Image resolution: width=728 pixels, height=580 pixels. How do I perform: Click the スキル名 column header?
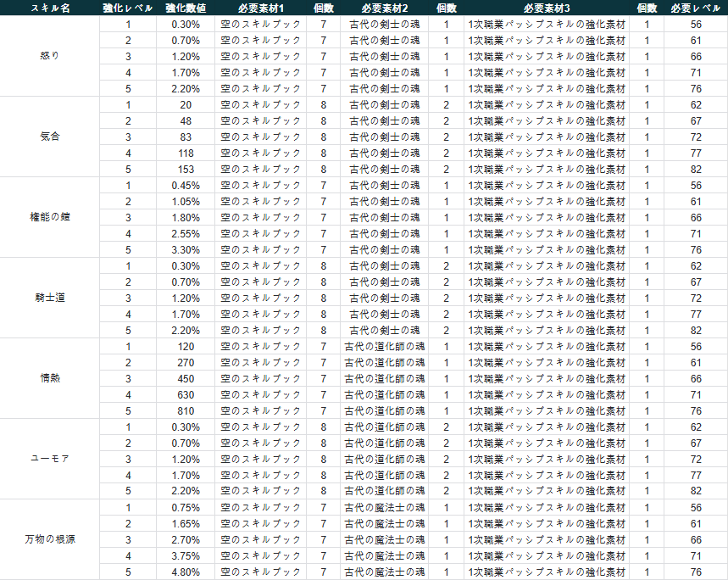click(49, 8)
